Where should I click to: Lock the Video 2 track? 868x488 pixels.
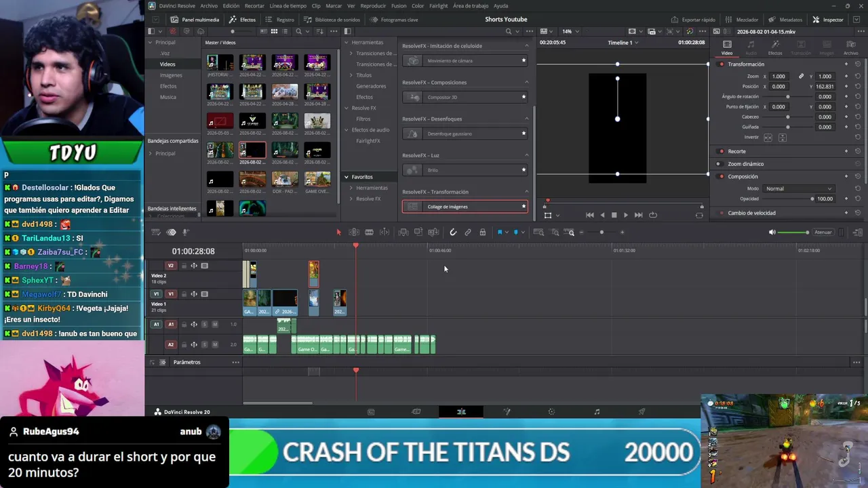pyautogui.click(x=184, y=266)
